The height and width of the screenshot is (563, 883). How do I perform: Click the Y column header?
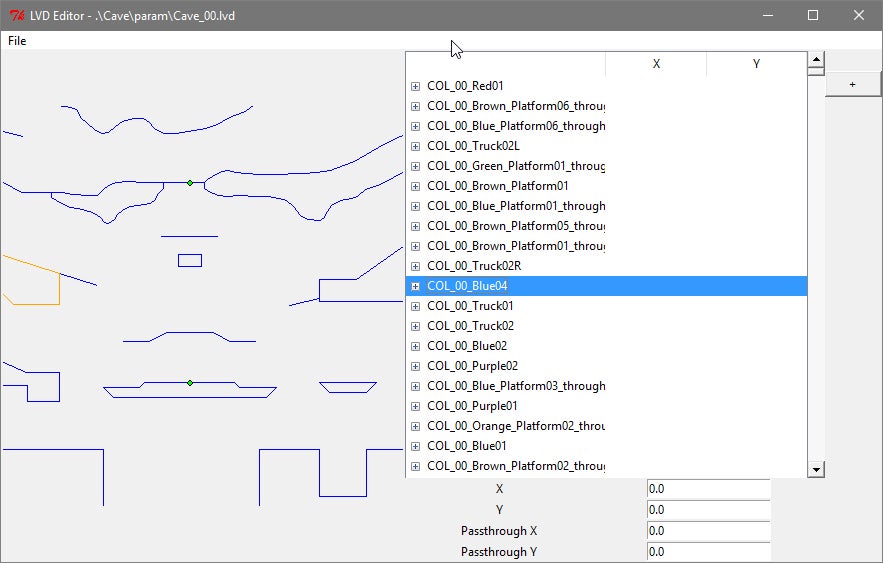(756, 64)
